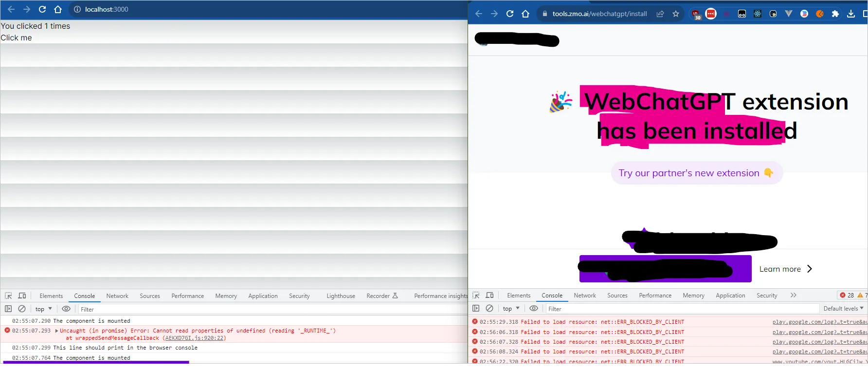Reload the localhost:3000 page
The height and width of the screenshot is (370, 868).
tap(42, 9)
